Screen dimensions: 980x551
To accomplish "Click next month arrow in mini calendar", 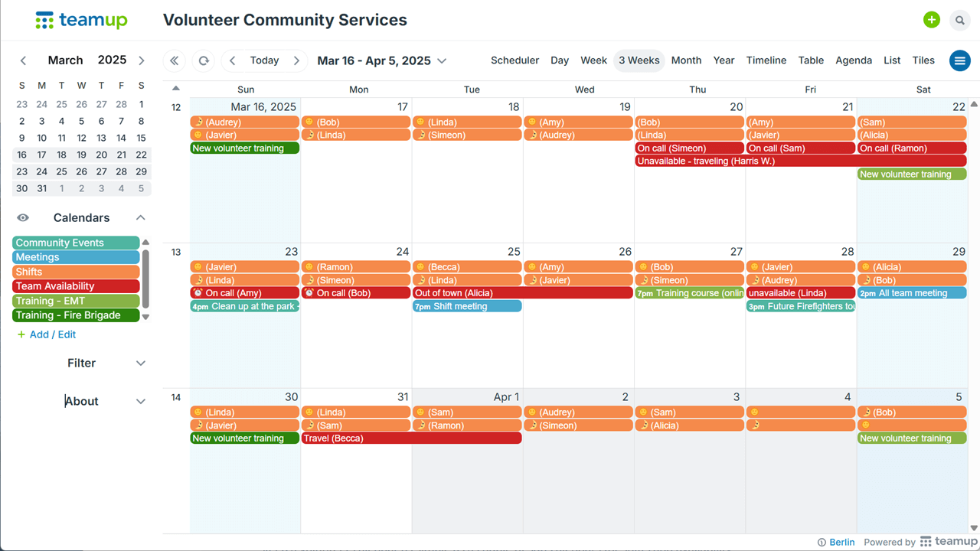I will click(x=142, y=60).
